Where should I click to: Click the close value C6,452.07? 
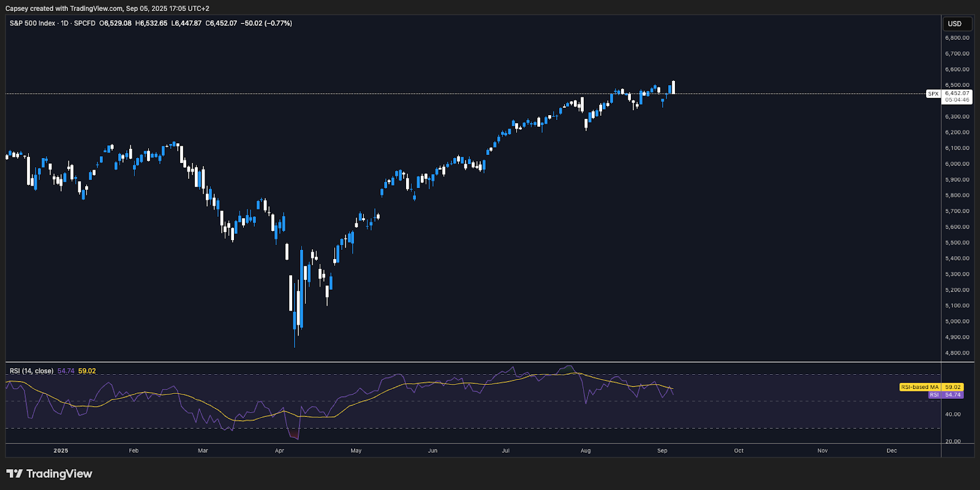tap(221, 23)
